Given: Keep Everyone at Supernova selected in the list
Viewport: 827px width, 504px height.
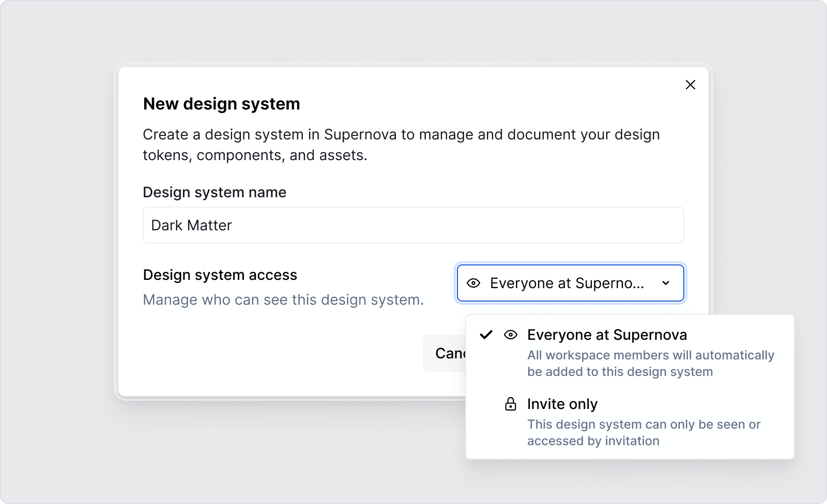Looking at the screenshot, I should coord(606,335).
